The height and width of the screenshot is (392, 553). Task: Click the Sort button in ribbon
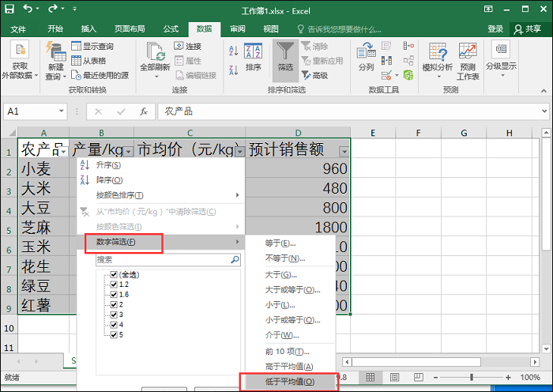click(253, 57)
